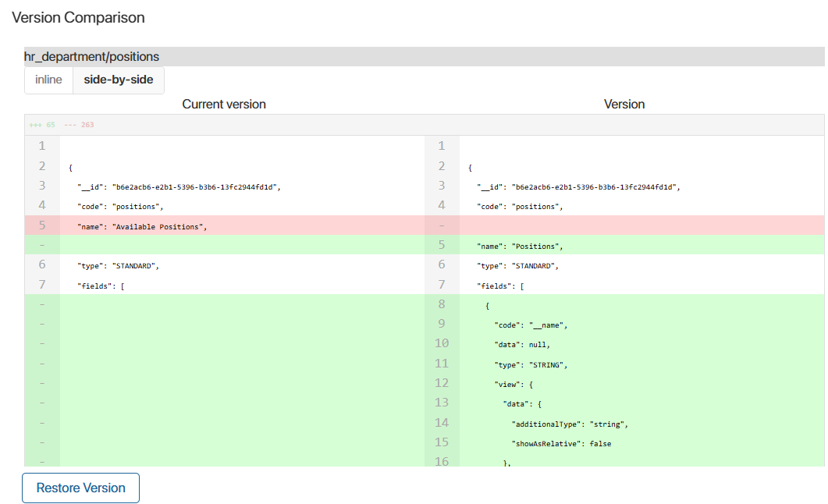Click the Version column header on the right
This screenshot has width=828, height=504.
tap(624, 104)
